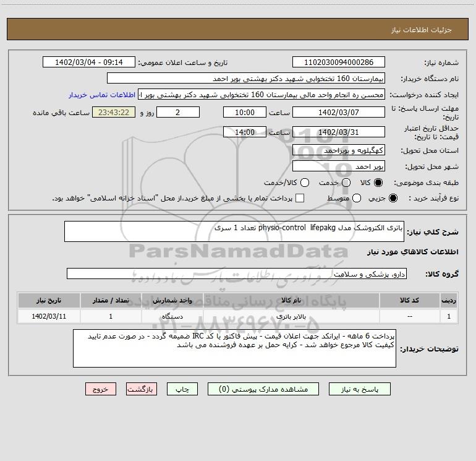Image resolution: width=476 pixels, height=461 pixels.
Task: Select the کالا radio button
Action: (378, 183)
